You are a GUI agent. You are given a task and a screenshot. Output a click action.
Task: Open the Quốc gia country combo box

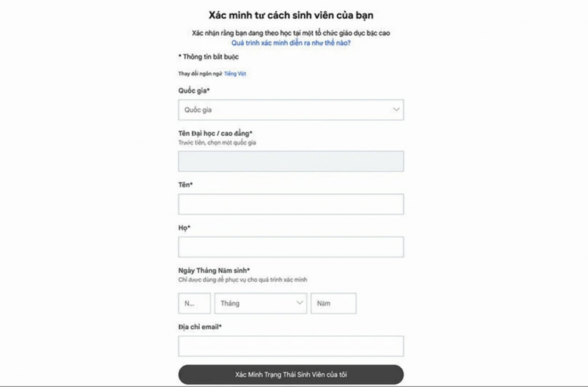(282, 110)
